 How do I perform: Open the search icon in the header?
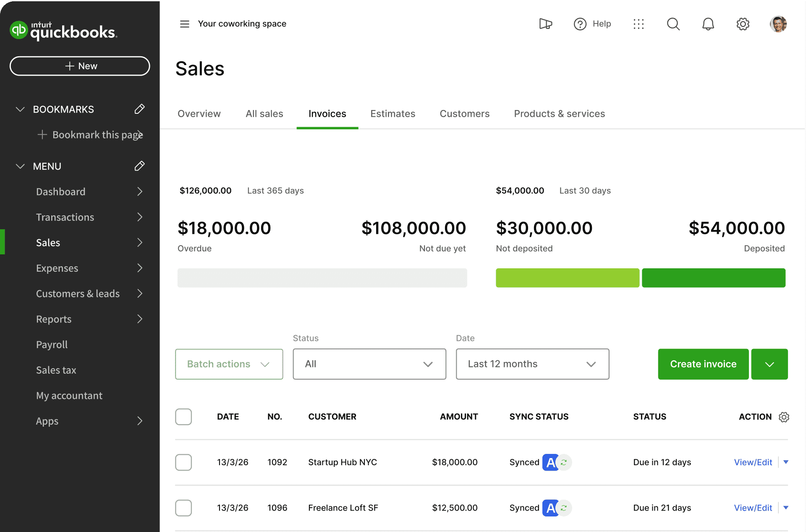(x=673, y=24)
